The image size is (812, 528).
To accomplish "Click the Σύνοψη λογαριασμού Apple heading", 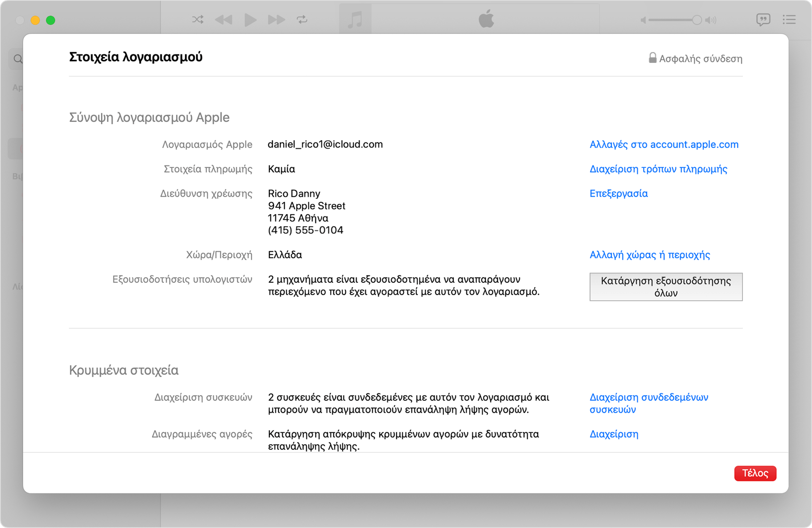I will [149, 117].
